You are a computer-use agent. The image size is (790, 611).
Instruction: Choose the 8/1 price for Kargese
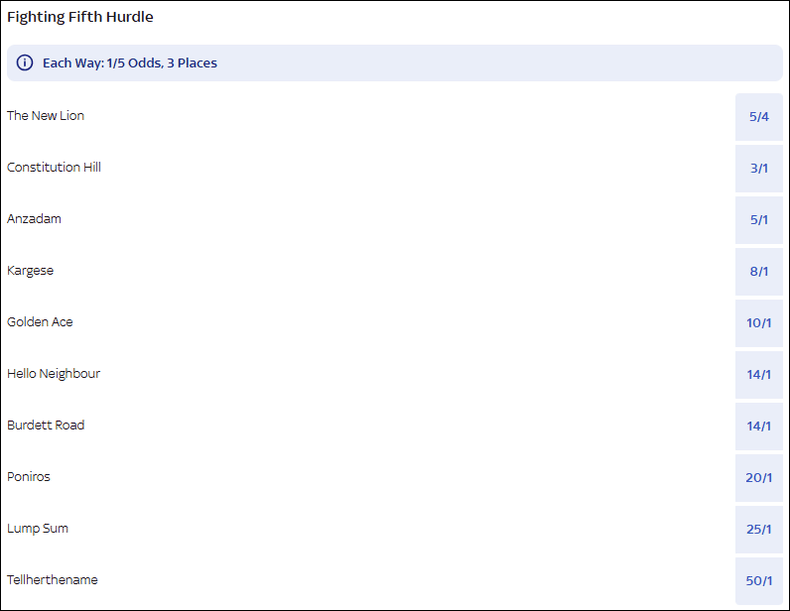[759, 271]
